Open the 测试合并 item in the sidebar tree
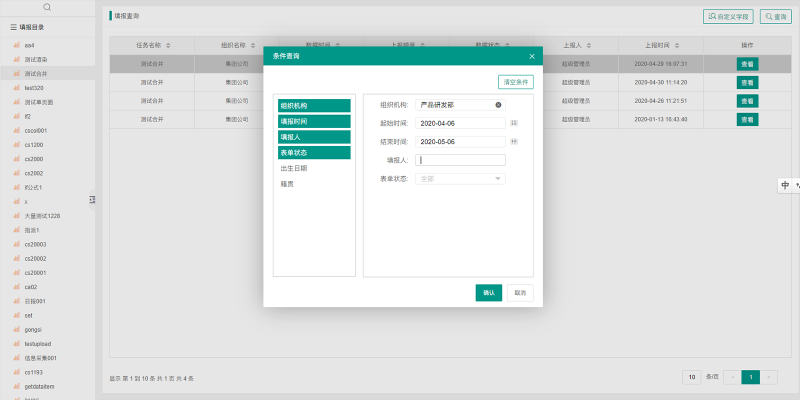800x400 pixels. (x=36, y=73)
